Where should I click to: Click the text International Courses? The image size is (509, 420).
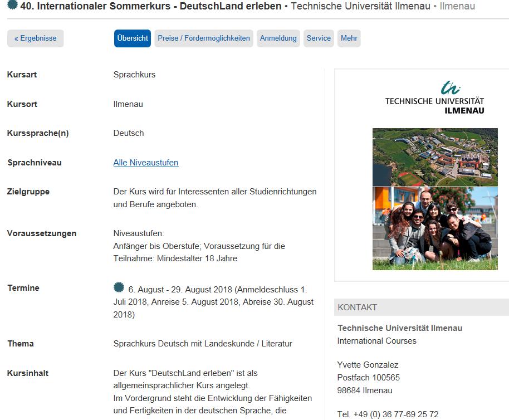(x=377, y=341)
